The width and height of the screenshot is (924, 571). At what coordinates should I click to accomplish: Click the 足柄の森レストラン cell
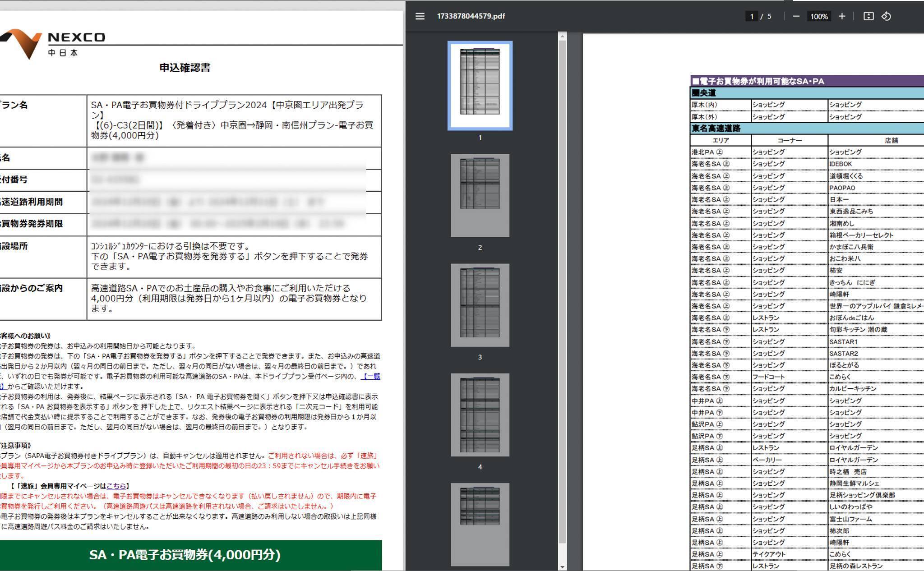point(876,566)
